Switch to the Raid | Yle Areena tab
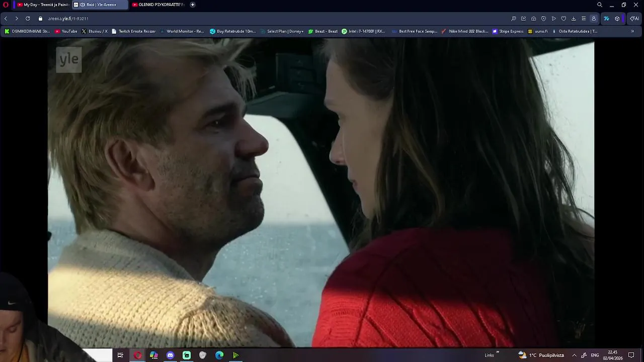Screen dimensions: 644x362 (100, 5)
